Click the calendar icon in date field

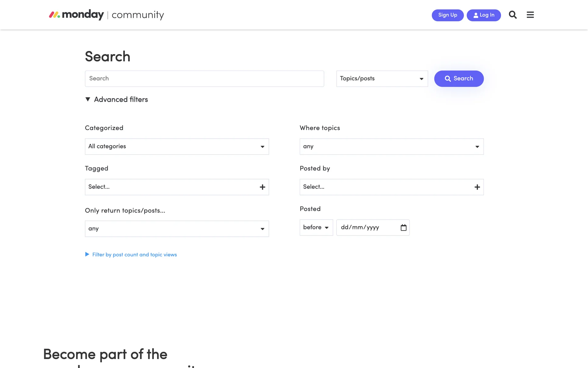pos(403,228)
